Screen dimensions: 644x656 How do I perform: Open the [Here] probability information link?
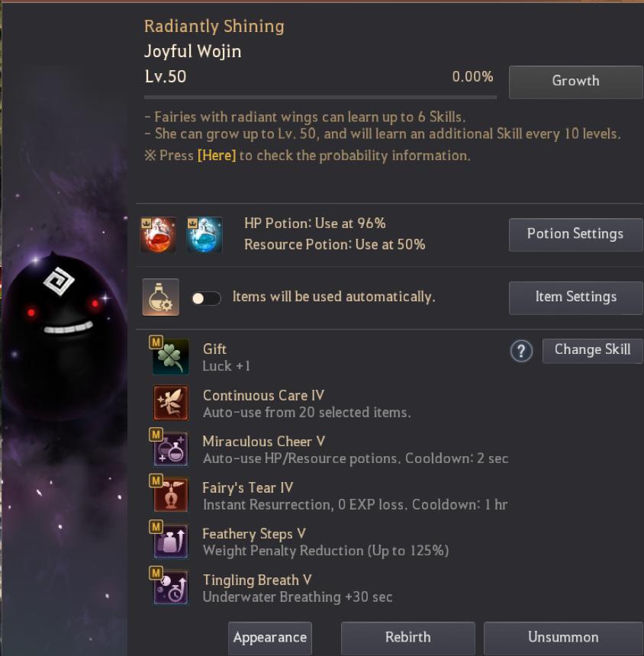click(217, 156)
